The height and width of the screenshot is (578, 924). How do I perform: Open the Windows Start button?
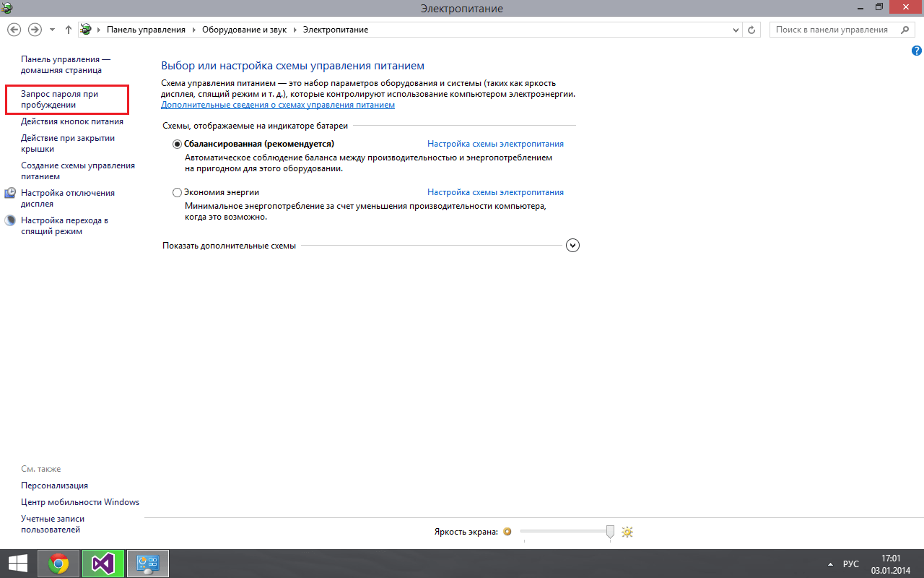(18, 564)
